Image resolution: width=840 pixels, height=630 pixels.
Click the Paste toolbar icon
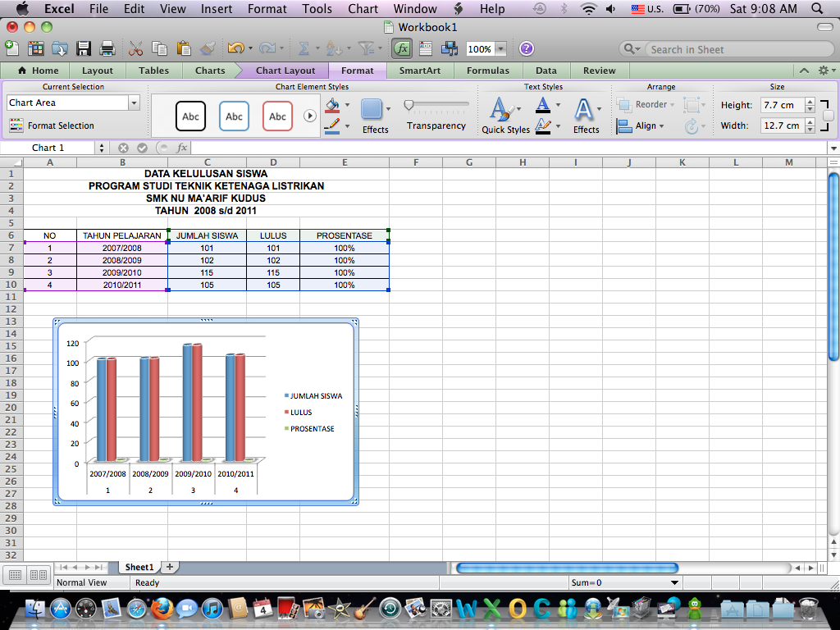pos(182,47)
